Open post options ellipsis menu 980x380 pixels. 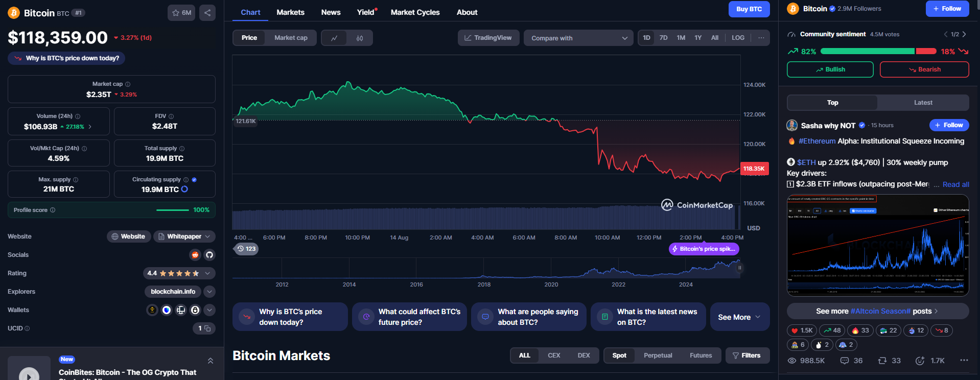point(964,360)
